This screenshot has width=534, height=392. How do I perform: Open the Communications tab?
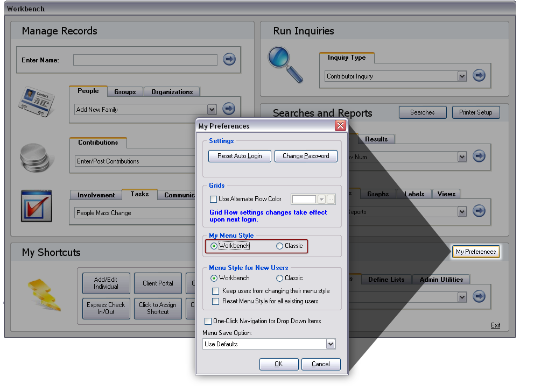177,195
